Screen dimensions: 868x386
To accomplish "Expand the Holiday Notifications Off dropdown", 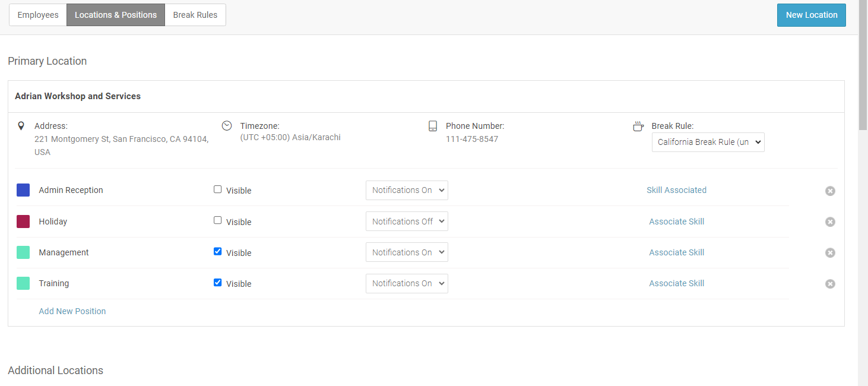I will pos(407,222).
